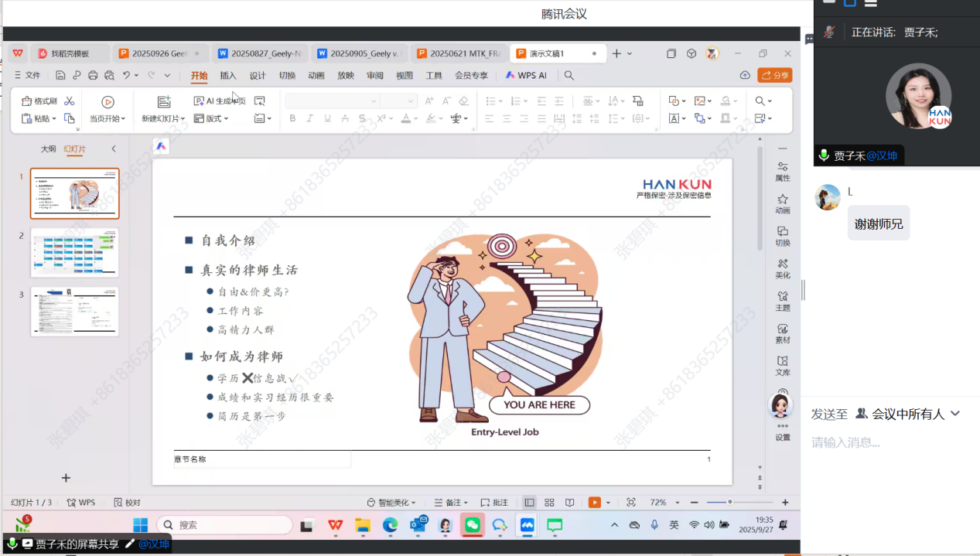Click the AI 生成单页 button
This screenshot has width=980, height=556.
[x=220, y=101]
